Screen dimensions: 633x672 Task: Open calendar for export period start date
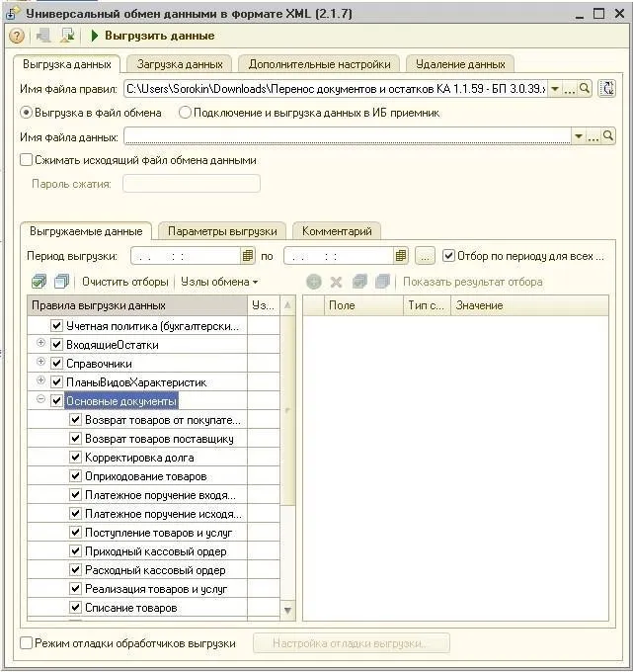248,256
